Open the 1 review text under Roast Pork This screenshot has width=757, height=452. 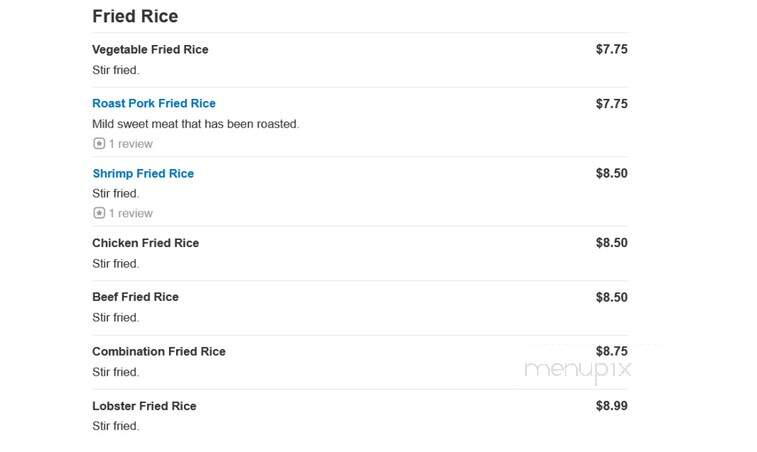(x=130, y=144)
